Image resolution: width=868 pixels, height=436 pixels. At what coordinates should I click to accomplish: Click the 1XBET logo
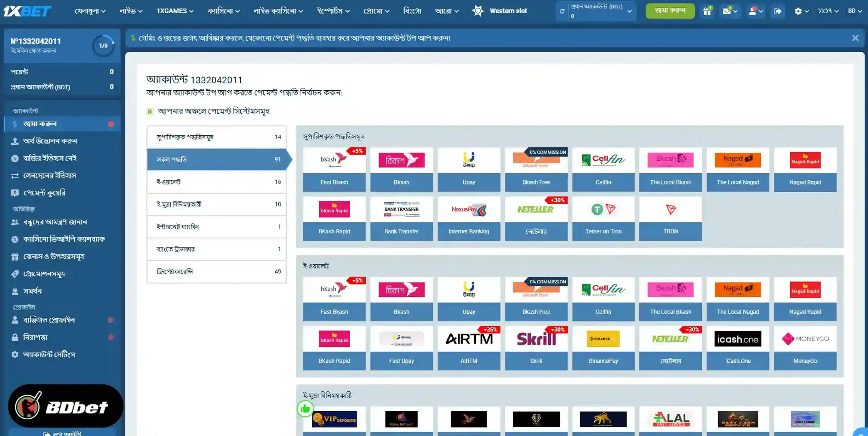tap(28, 11)
